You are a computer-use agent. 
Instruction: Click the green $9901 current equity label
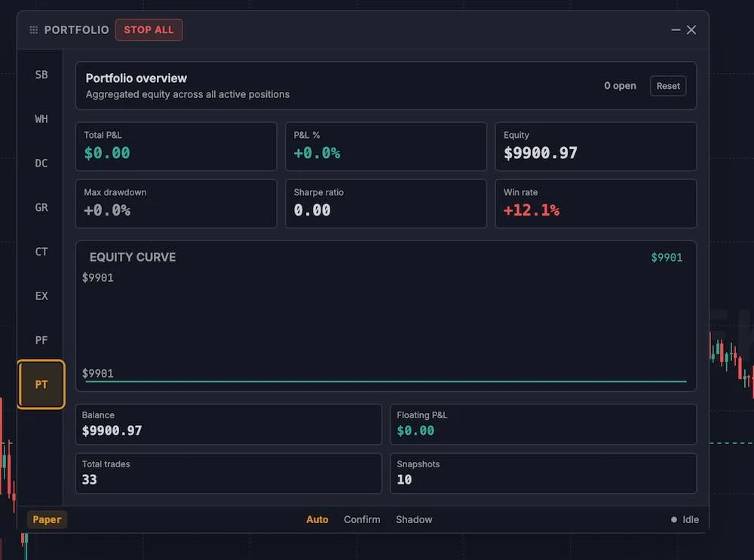tap(667, 258)
